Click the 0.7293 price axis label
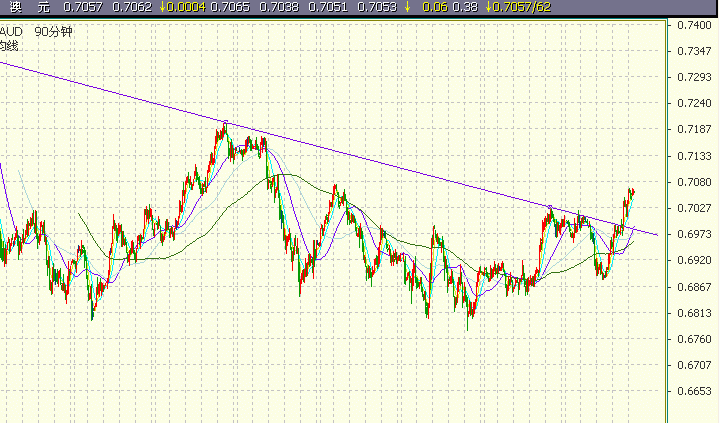The height and width of the screenshot is (423, 720). click(694, 77)
